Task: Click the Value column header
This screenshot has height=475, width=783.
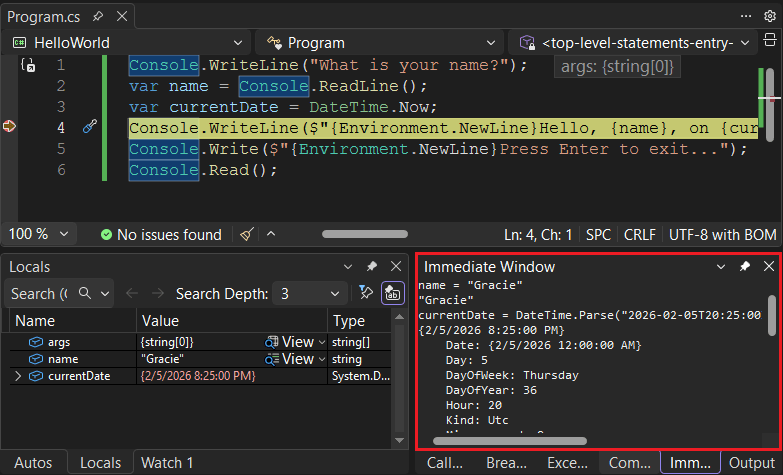Action: (232, 321)
